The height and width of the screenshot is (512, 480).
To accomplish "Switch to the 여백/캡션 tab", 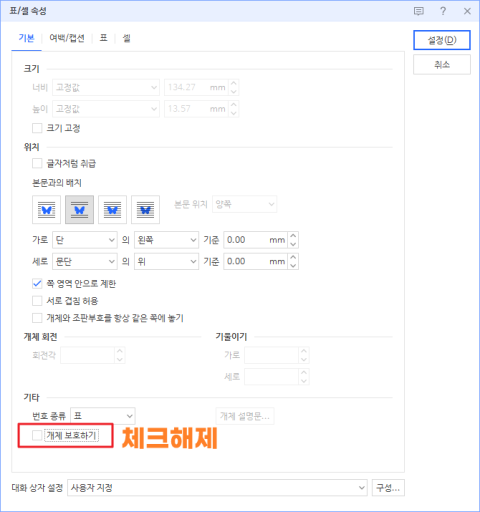I will [67, 38].
